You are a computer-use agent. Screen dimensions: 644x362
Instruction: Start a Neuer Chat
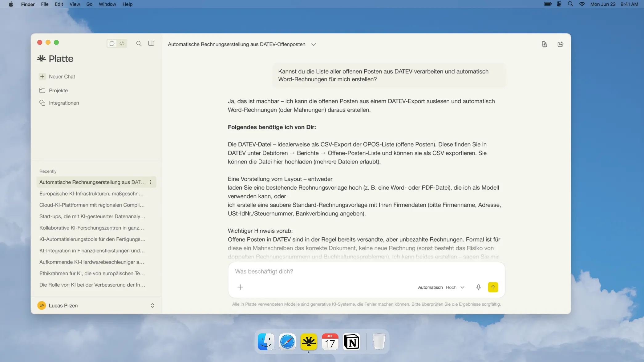point(57,77)
